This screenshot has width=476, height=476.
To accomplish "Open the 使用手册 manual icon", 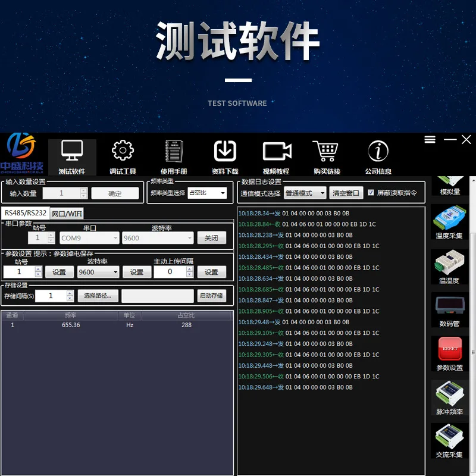I will point(174,151).
